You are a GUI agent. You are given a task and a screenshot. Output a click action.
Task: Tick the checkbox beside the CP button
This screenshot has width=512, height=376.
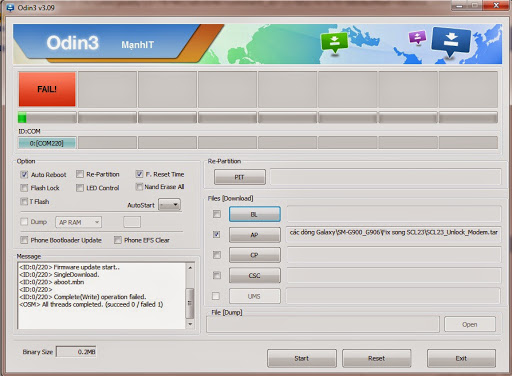(217, 255)
